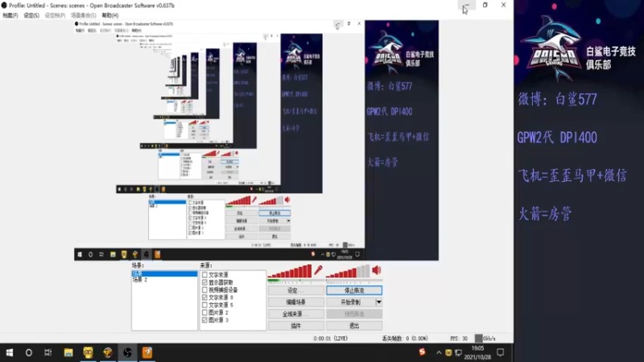Viewport: 644px width, 362px height.
Task: Open the Windows Start menu
Action: tap(10, 352)
